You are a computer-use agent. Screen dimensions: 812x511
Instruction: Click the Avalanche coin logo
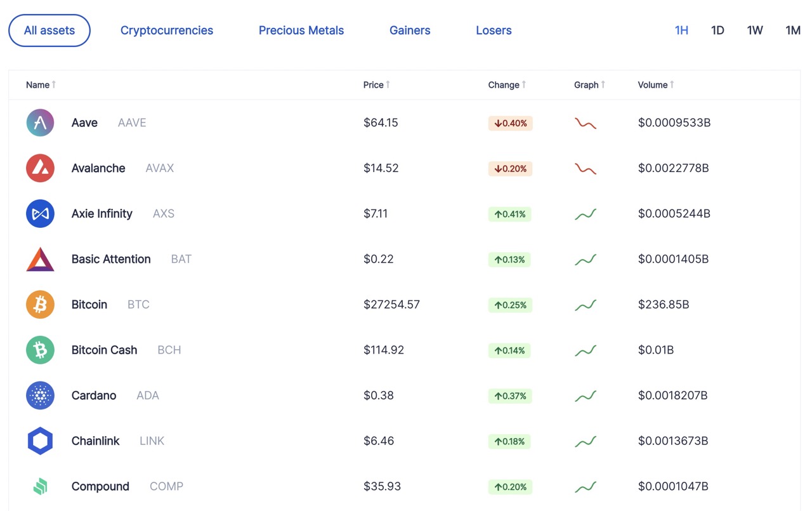pyautogui.click(x=40, y=168)
